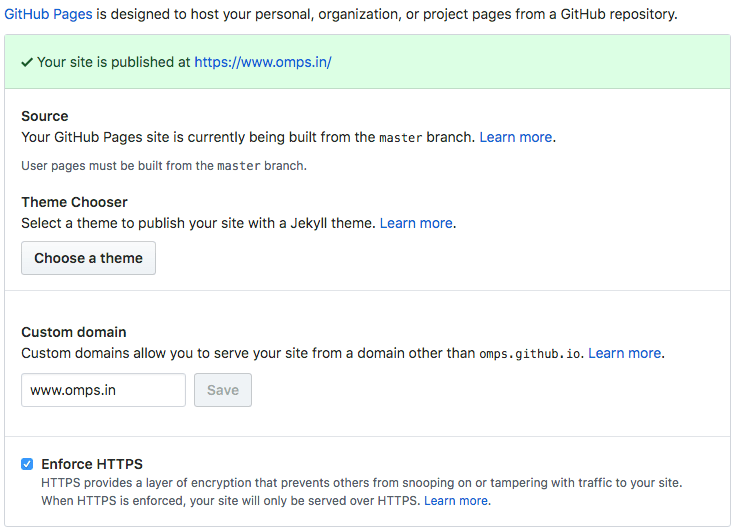
Task: Click text 'User pages must be built from the master branch.'
Action: point(164,166)
